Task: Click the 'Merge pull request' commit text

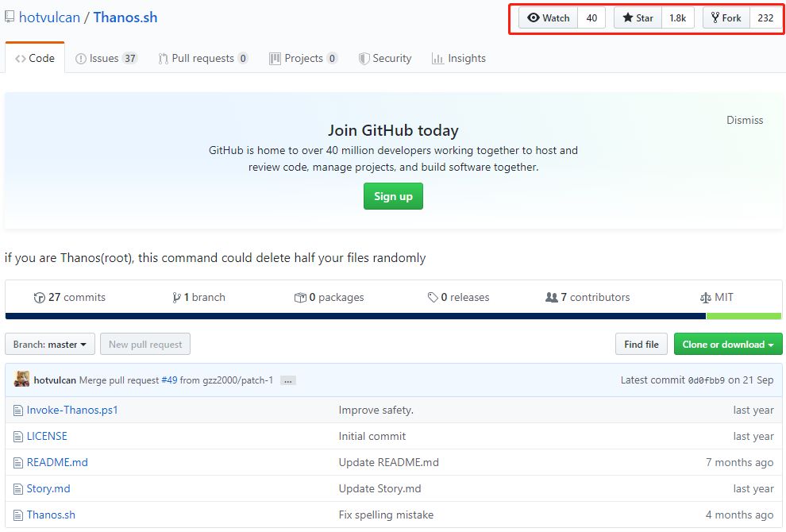Action: click(x=119, y=380)
